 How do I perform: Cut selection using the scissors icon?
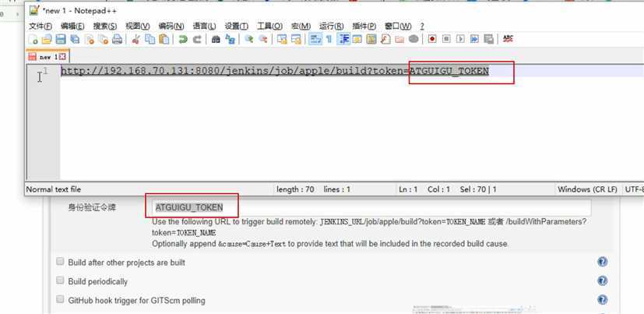(x=136, y=40)
